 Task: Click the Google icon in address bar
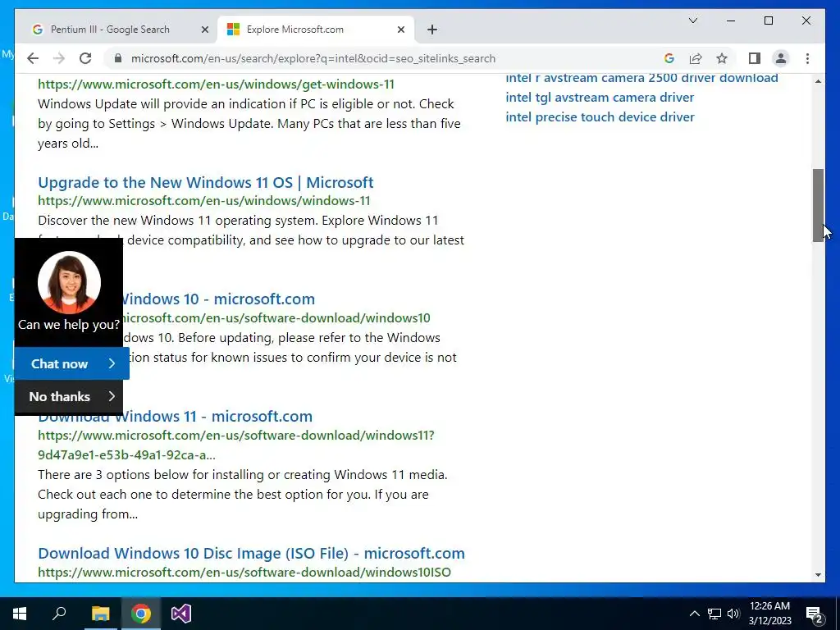669,58
